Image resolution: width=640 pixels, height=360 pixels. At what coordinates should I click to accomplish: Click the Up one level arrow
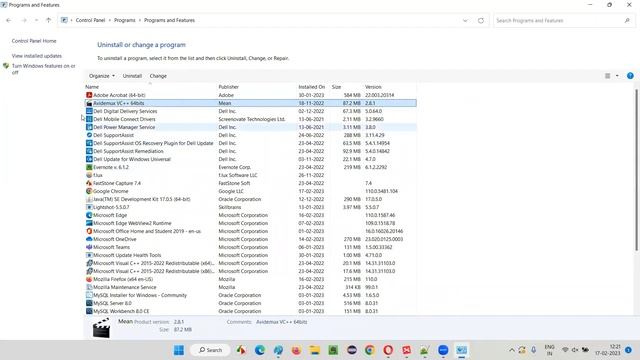49,20
